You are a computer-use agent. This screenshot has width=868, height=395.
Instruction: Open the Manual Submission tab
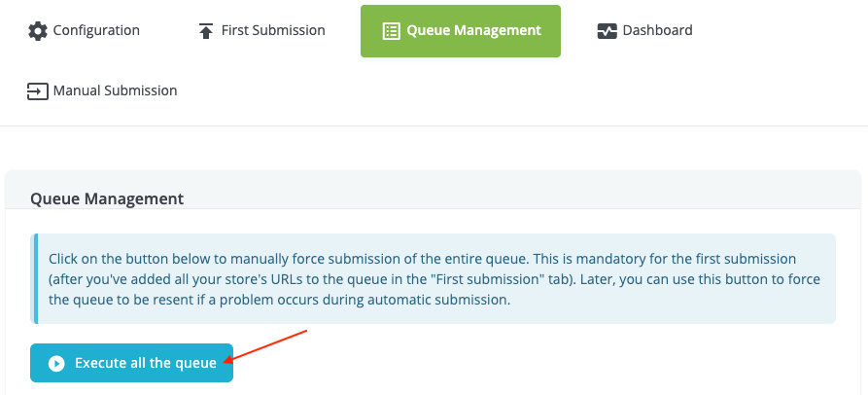pyautogui.click(x=102, y=90)
